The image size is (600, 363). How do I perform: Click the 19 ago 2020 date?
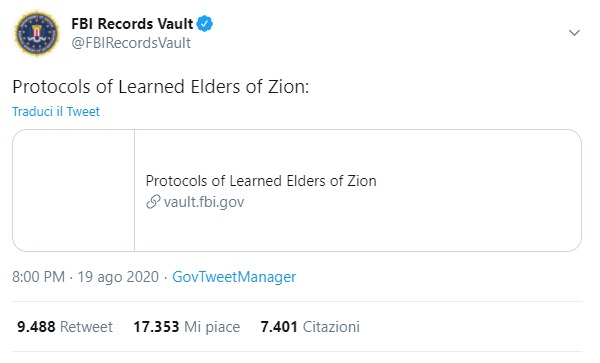[x=118, y=277]
